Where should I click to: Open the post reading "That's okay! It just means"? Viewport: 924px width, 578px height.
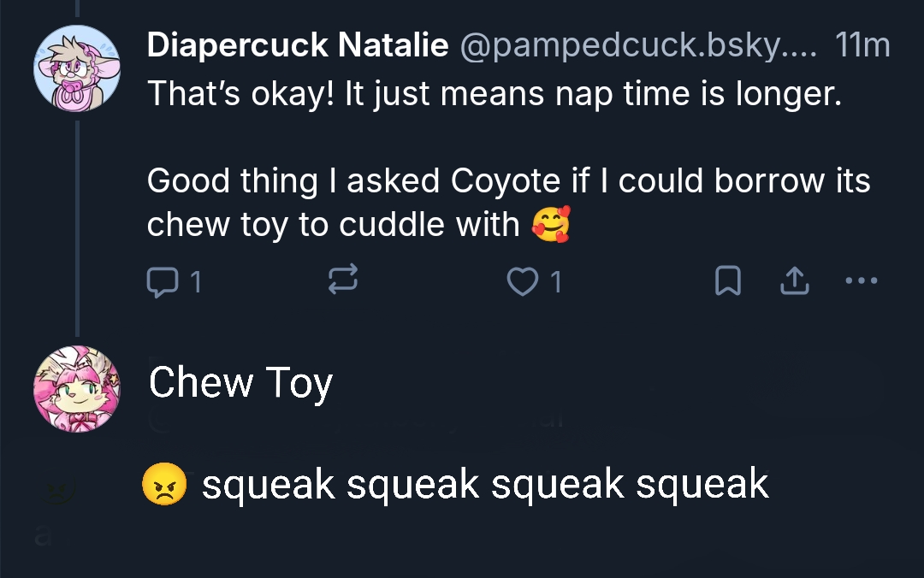point(495,92)
